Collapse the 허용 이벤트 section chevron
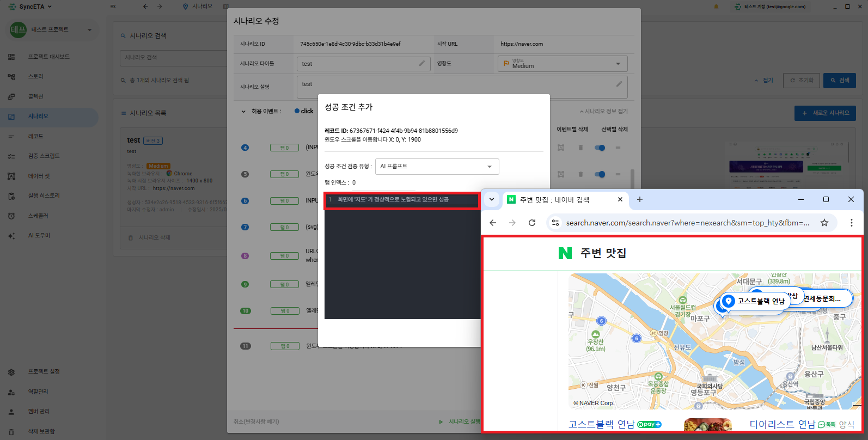The width and height of the screenshot is (868, 440). click(243, 112)
